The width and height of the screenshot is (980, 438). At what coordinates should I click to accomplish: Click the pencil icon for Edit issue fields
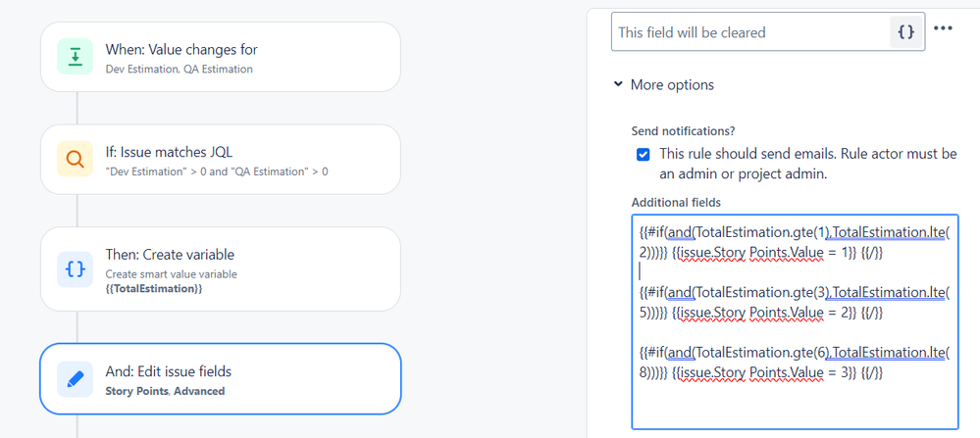pyautogui.click(x=76, y=380)
